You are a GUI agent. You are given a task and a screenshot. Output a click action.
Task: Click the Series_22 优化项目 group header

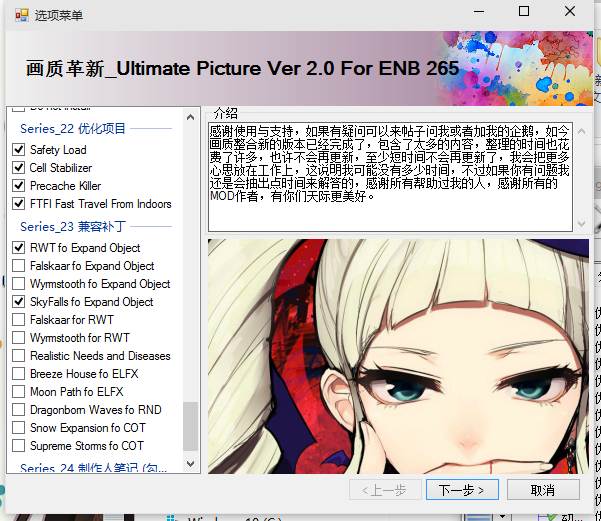point(73,129)
